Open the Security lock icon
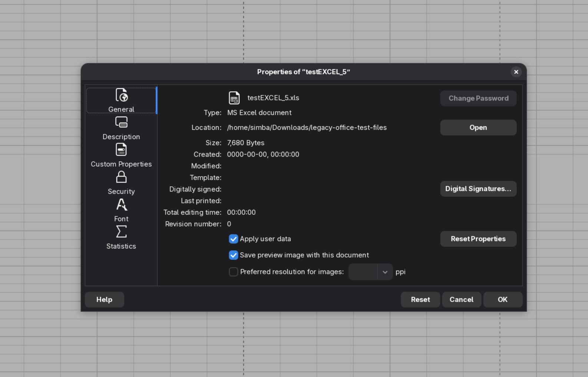The height and width of the screenshot is (377, 588). [121, 177]
